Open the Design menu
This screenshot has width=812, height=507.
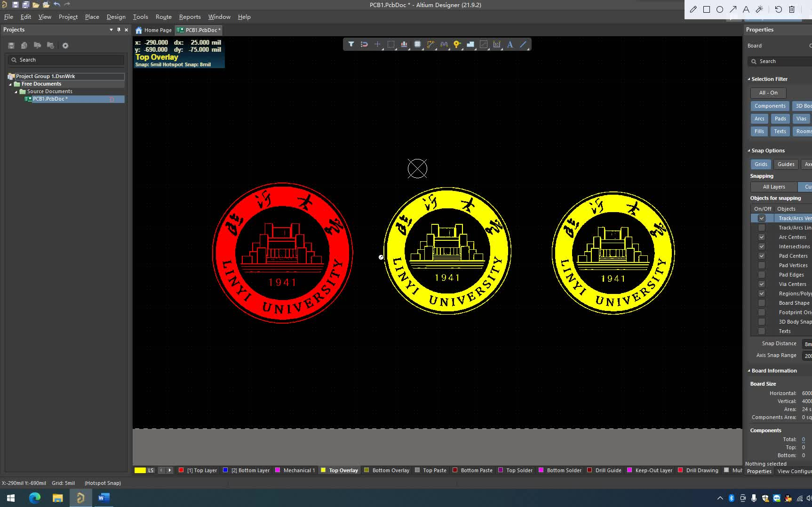(x=116, y=16)
